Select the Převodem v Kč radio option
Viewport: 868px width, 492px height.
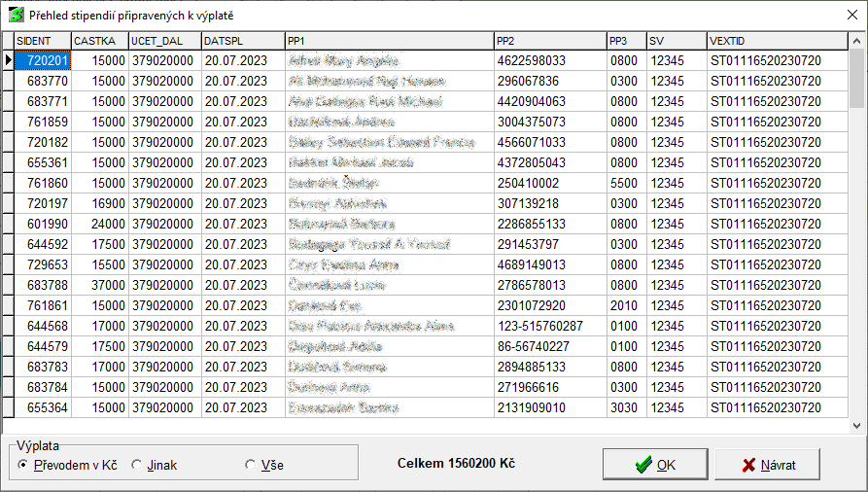pyautogui.click(x=24, y=466)
